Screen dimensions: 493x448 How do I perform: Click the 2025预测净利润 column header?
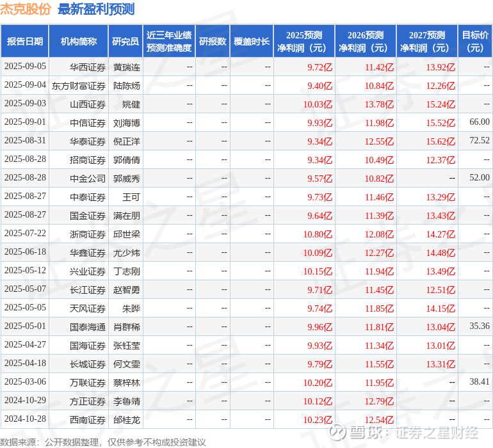point(304,42)
